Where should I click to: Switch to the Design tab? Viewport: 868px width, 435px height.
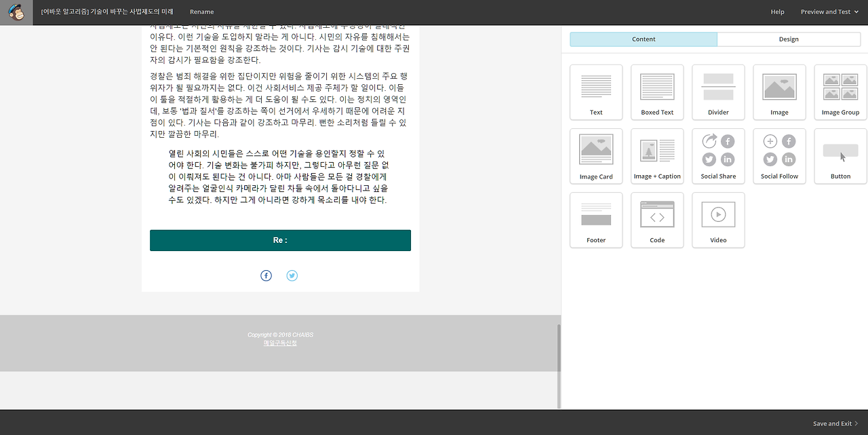click(789, 39)
